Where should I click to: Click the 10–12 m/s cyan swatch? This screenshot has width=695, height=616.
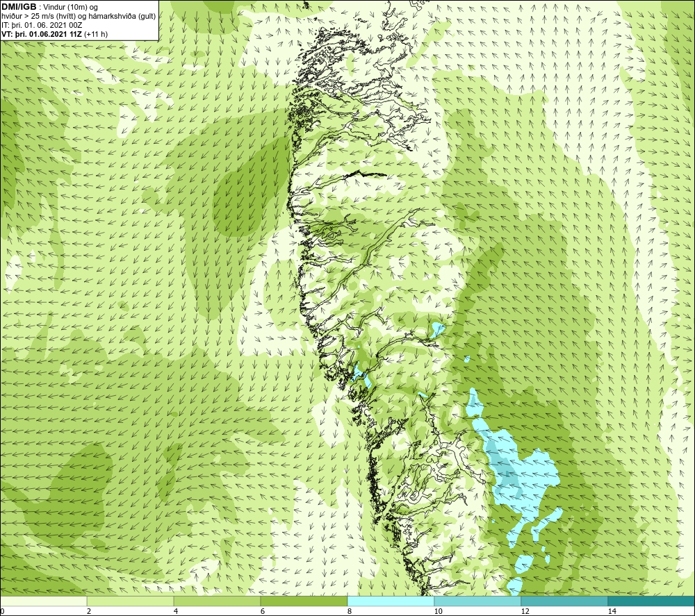478,601
